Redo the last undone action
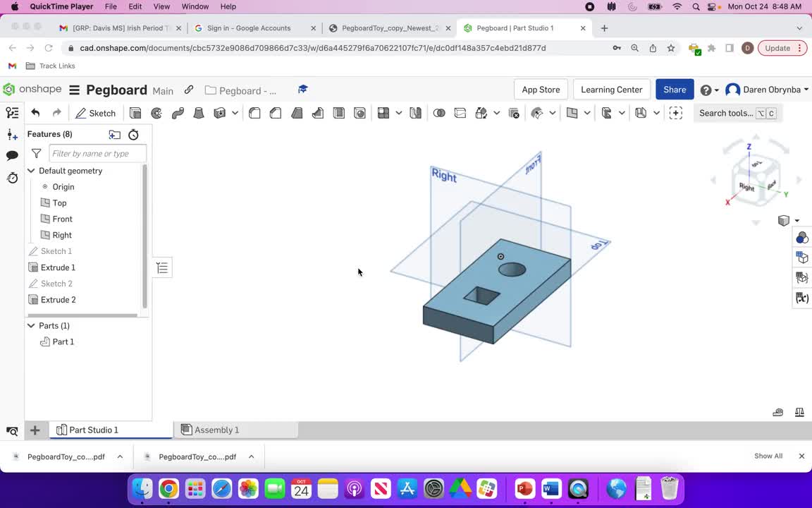 click(56, 113)
